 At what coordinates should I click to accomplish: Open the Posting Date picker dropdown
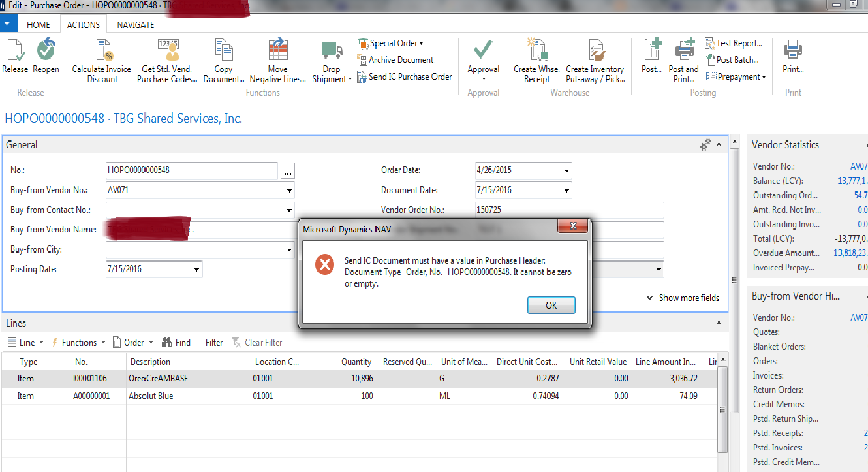196,270
